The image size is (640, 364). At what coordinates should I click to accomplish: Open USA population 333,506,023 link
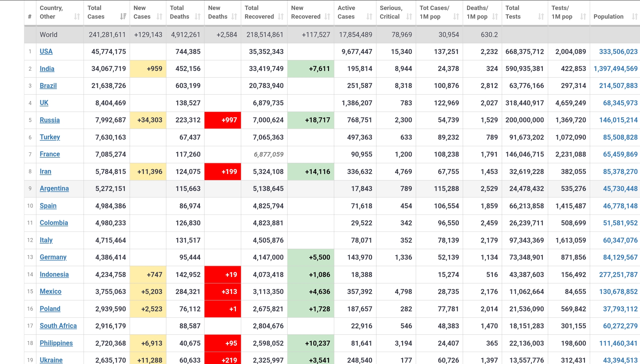[618, 52]
